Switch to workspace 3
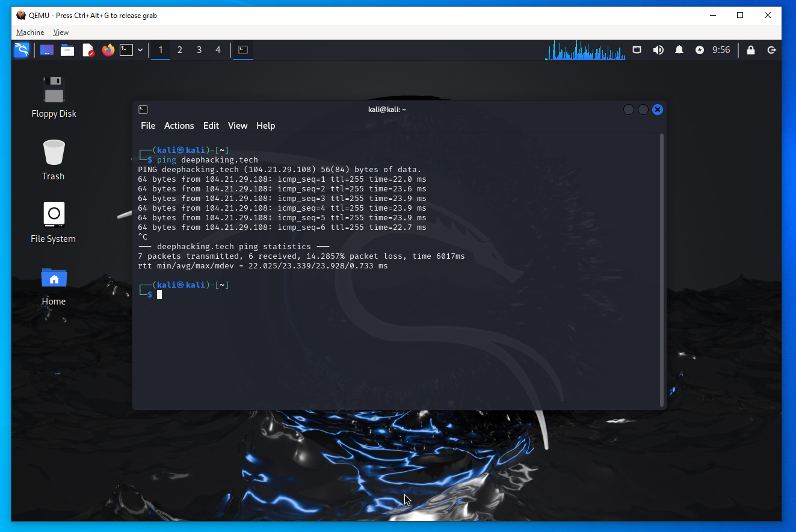796x532 pixels. [x=199, y=50]
